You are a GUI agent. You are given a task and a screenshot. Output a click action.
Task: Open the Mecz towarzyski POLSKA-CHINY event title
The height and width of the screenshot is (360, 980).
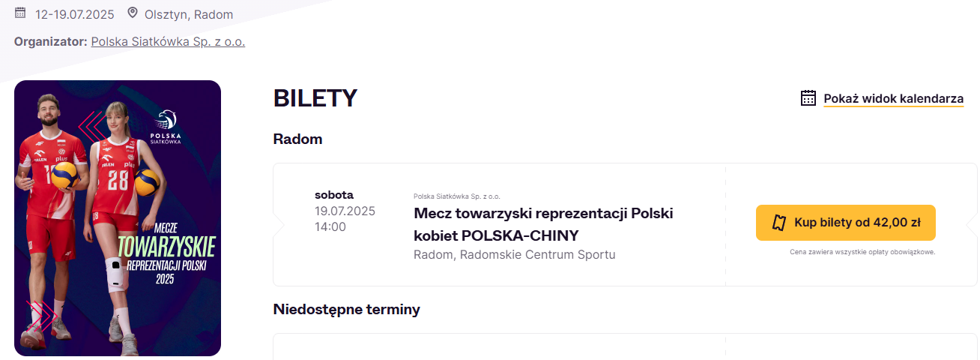(x=543, y=223)
